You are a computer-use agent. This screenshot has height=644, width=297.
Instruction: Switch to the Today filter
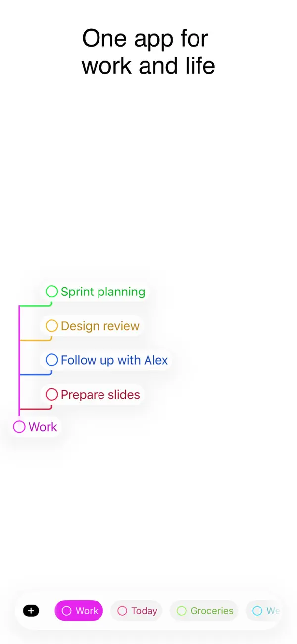coord(137,611)
